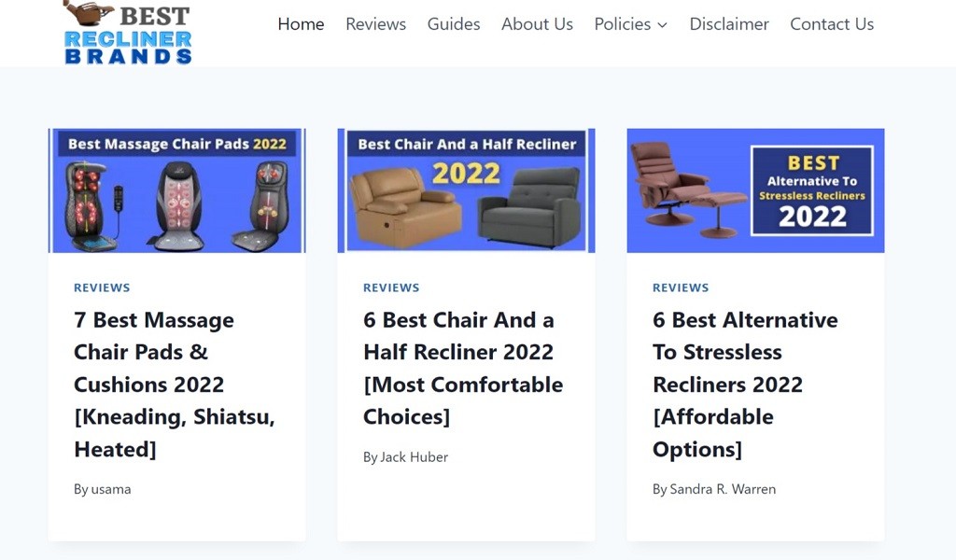Click the Best Recliner Brands logo
The width and height of the screenshot is (956, 560).
pos(128,33)
